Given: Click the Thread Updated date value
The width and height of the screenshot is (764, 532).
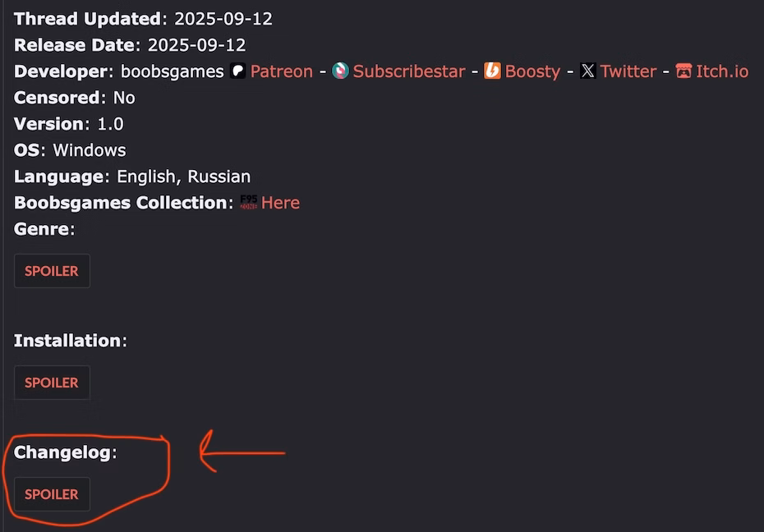Looking at the screenshot, I should click(x=223, y=19).
